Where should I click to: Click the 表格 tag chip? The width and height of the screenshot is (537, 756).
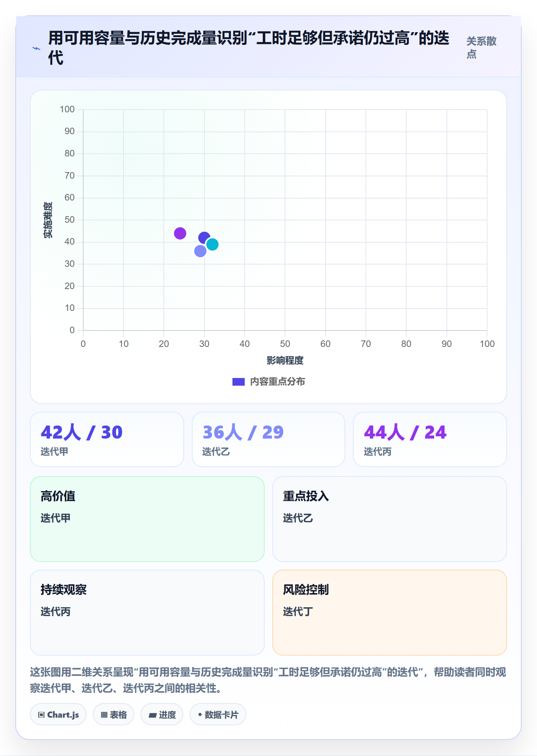pos(114,715)
